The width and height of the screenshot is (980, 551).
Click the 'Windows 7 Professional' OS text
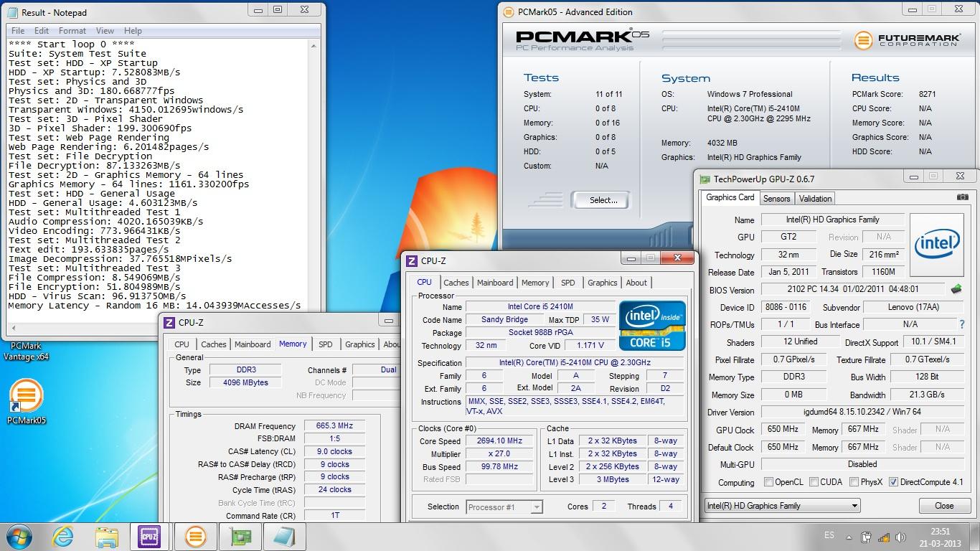pos(750,94)
